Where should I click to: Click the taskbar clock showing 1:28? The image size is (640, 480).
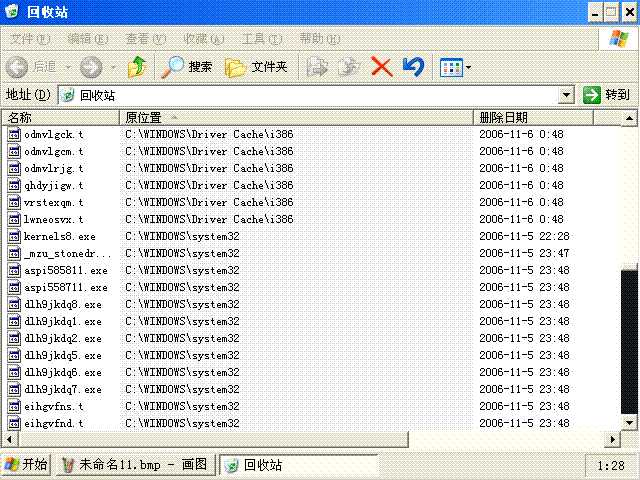[x=611, y=466]
